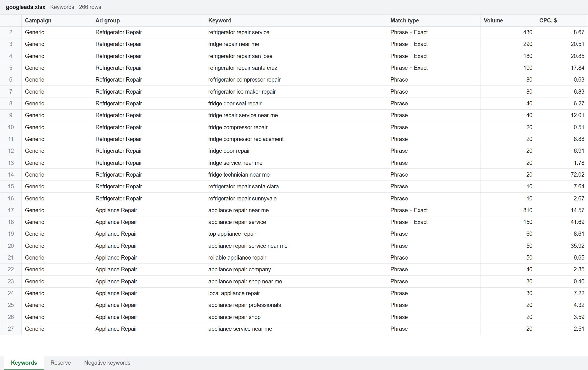Select the cell 'fridge service near me'

click(296, 163)
